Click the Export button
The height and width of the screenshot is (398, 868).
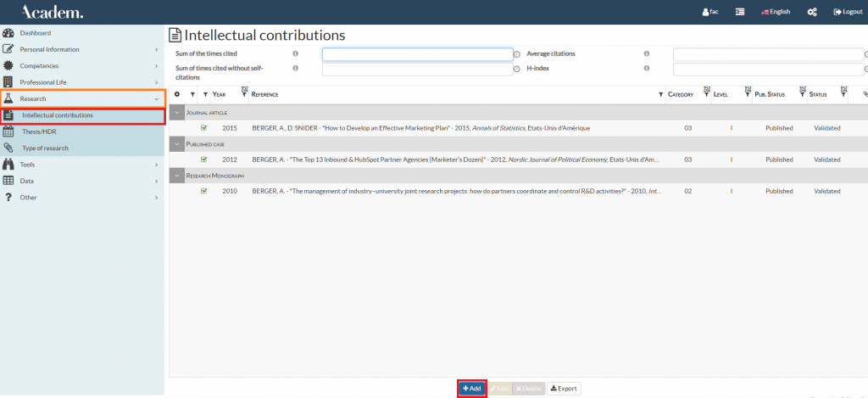[x=564, y=389]
